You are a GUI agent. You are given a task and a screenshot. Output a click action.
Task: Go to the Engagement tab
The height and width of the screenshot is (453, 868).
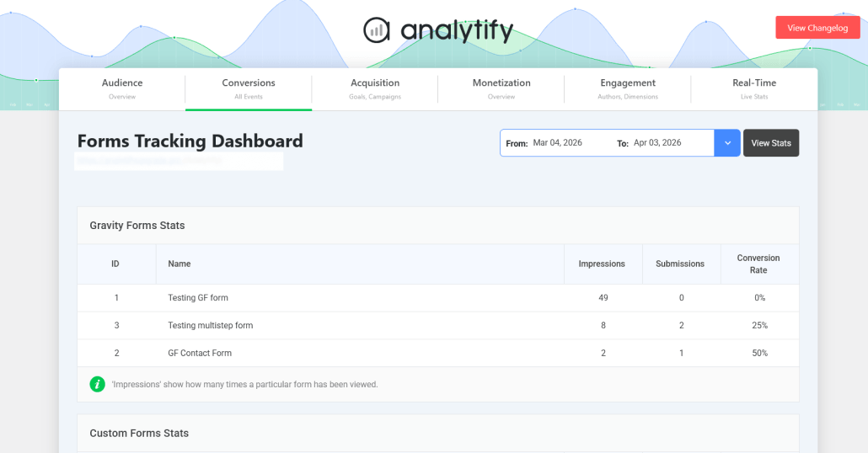click(x=628, y=89)
